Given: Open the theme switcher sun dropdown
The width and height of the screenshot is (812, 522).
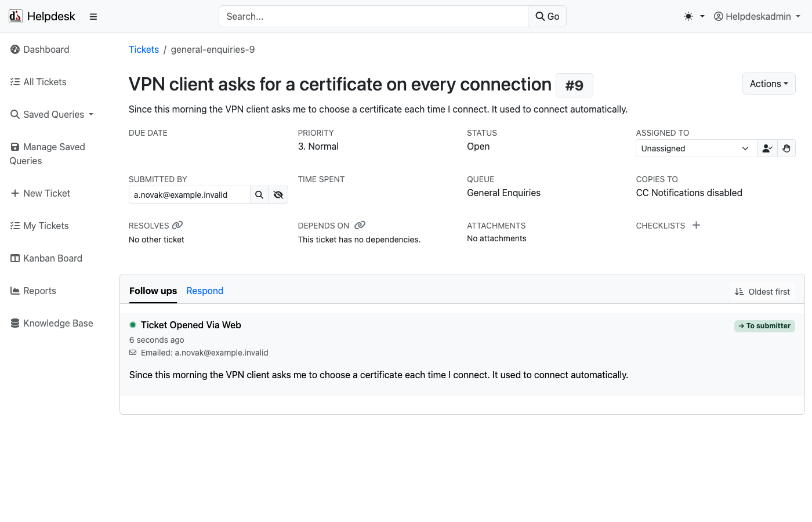Looking at the screenshot, I should [x=694, y=16].
